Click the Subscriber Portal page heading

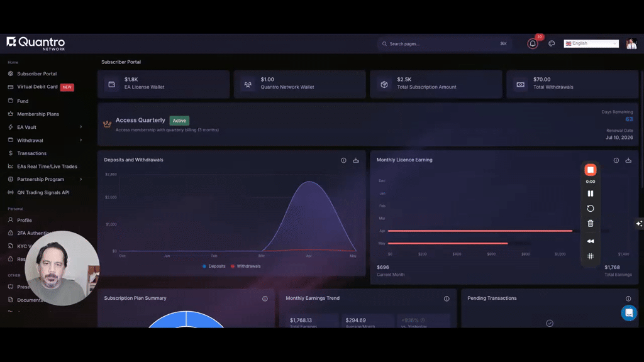(x=121, y=62)
